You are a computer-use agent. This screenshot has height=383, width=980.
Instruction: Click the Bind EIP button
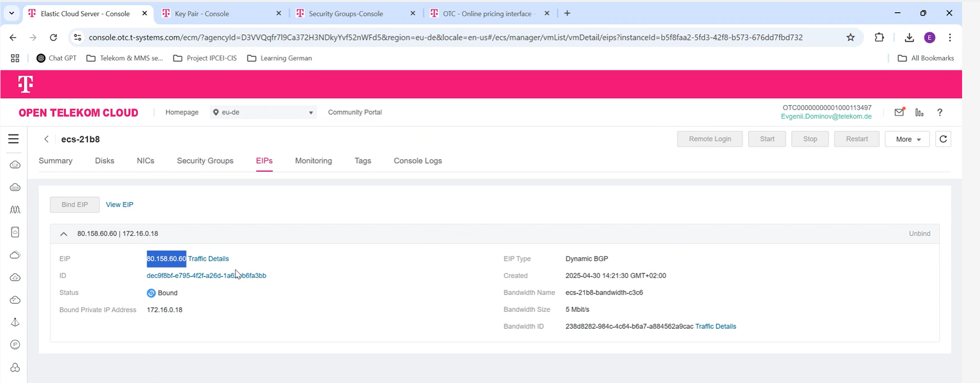tap(75, 204)
